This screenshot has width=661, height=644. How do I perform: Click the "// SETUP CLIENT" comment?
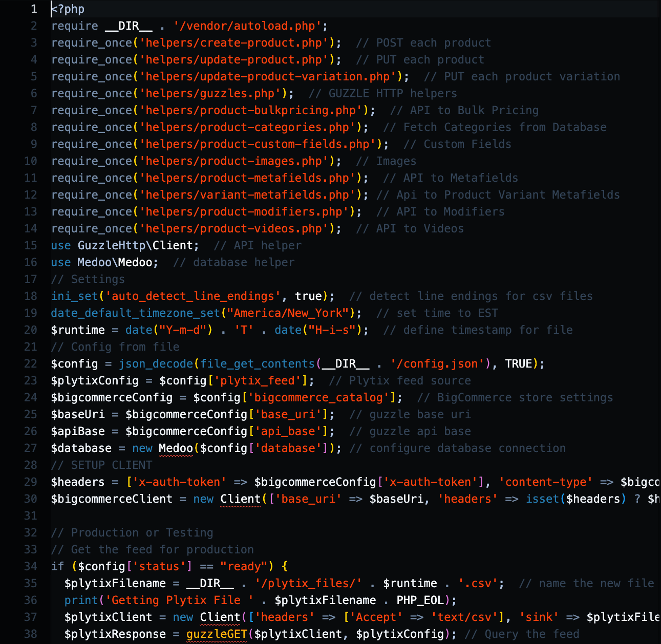point(101,465)
